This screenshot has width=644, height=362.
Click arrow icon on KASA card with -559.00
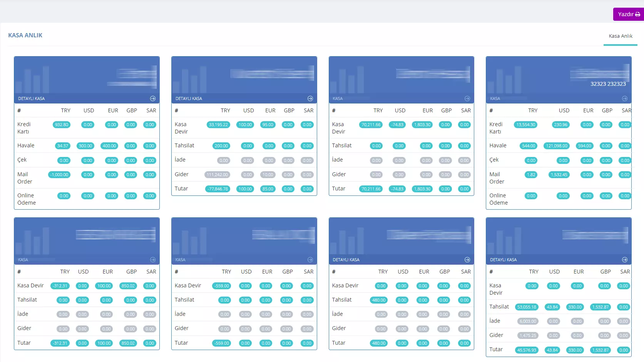coord(310,260)
